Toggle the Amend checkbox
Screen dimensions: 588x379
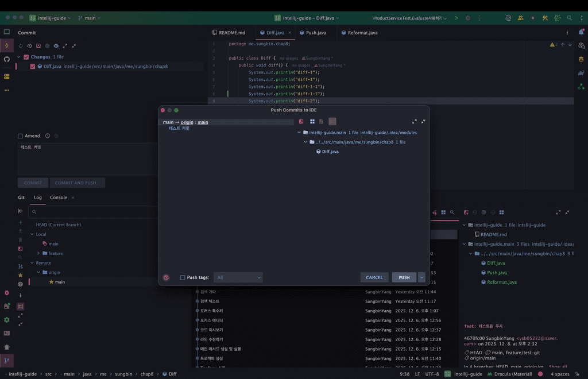pyautogui.click(x=21, y=136)
